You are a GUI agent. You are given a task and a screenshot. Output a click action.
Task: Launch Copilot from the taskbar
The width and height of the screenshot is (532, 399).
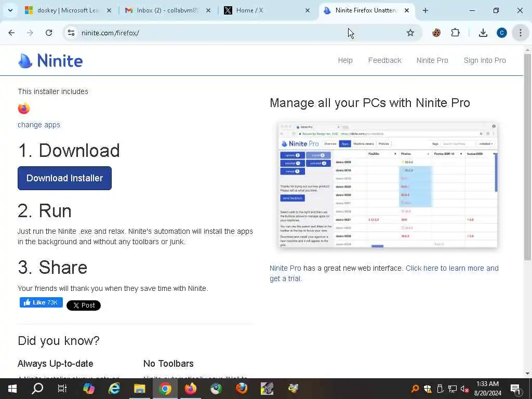click(88, 389)
